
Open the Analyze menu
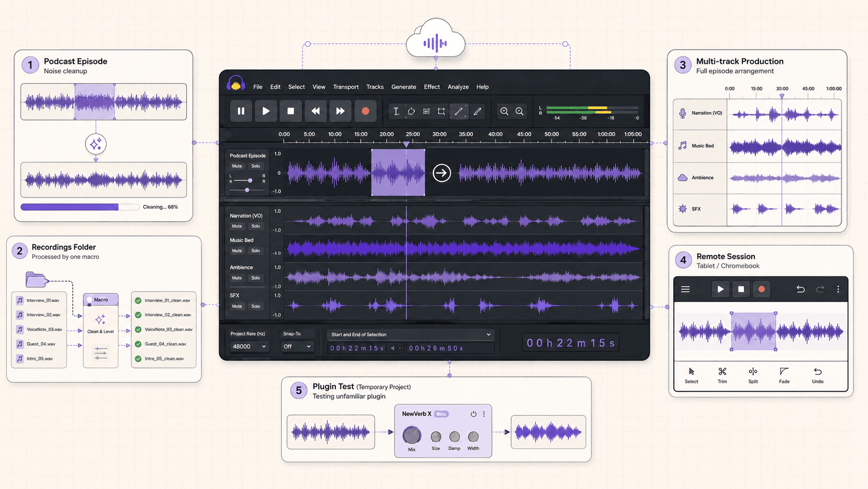pyautogui.click(x=458, y=87)
